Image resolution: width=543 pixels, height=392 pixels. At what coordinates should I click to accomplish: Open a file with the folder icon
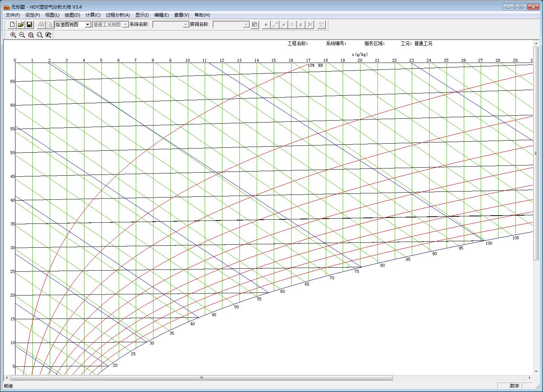21,24
